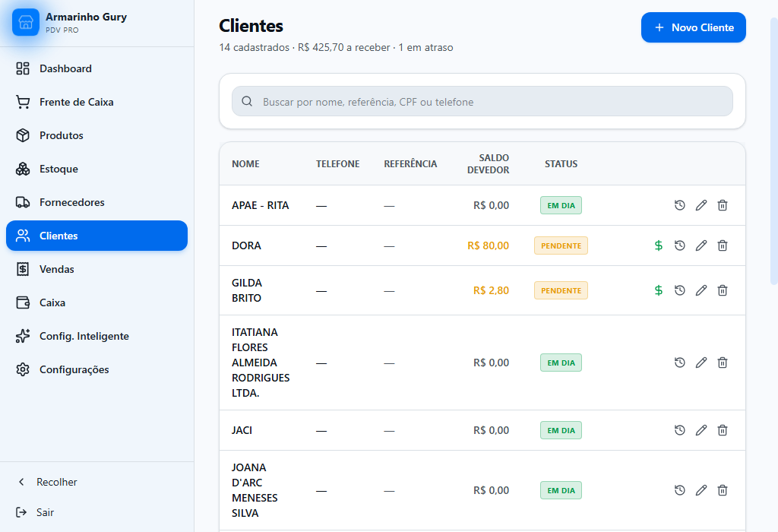Viewport: 778px width, 532px height.
Task: Delete JOANA D'ARC MENESES SILVA client
Action: [x=723, y=490]
